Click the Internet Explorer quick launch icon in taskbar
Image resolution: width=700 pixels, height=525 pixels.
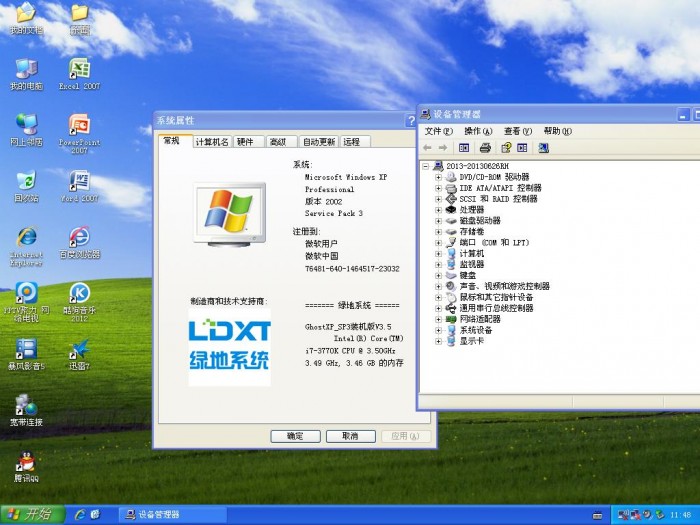click(x=80, y=514)
